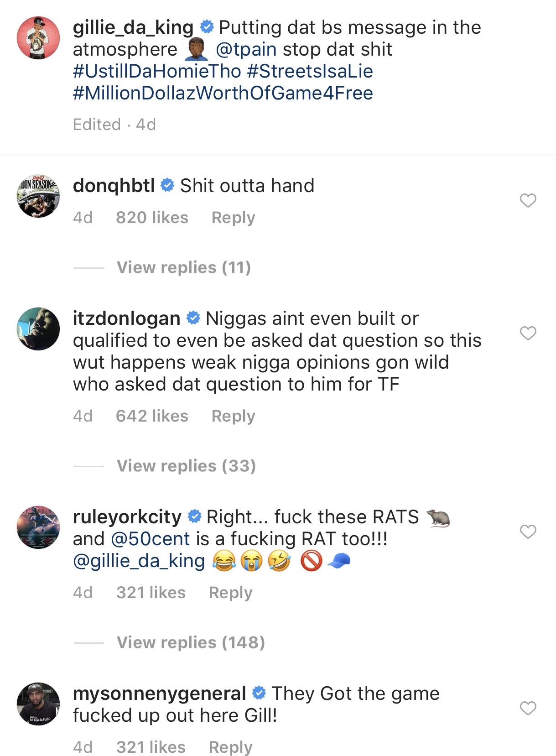Tap mysonnenygeneral's profile picture

pyautogui.click(x=38, y=704)
